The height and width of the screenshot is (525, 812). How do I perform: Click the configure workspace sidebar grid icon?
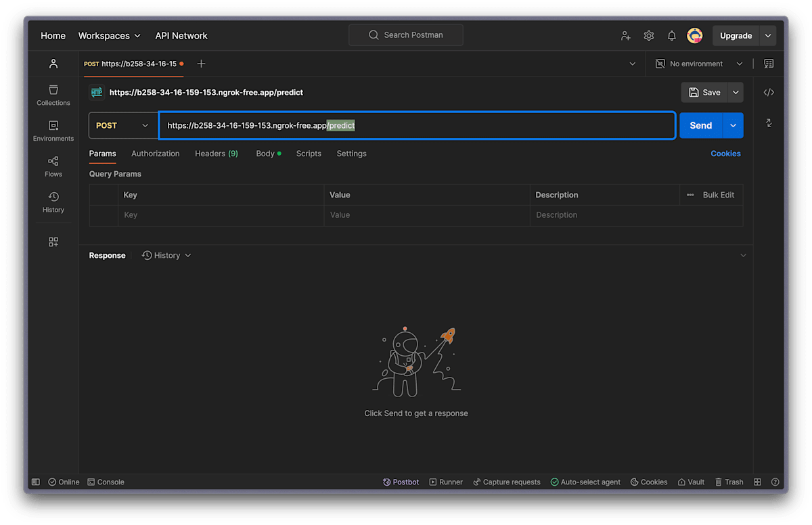[x=53, y=242]
